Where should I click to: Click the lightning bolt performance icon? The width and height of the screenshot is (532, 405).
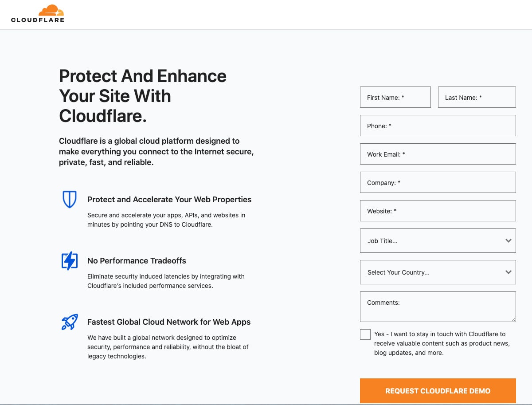(70, 261)
